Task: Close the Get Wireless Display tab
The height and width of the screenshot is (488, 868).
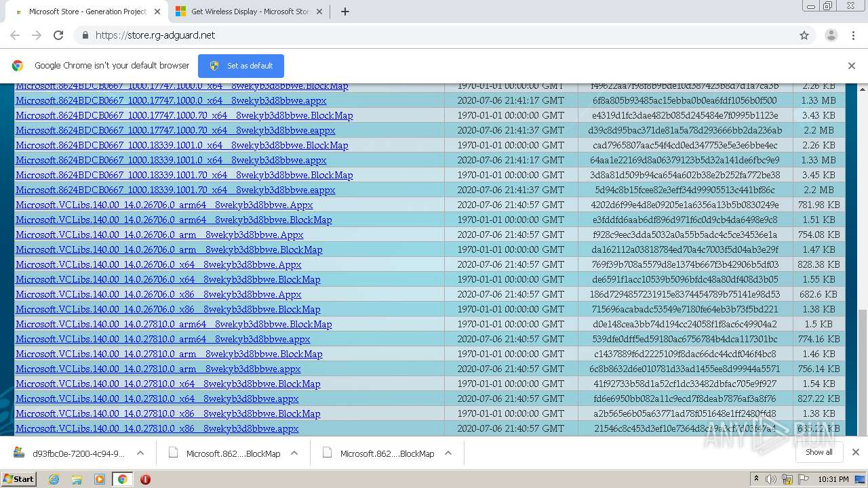Action: click(x=321, y=12)
